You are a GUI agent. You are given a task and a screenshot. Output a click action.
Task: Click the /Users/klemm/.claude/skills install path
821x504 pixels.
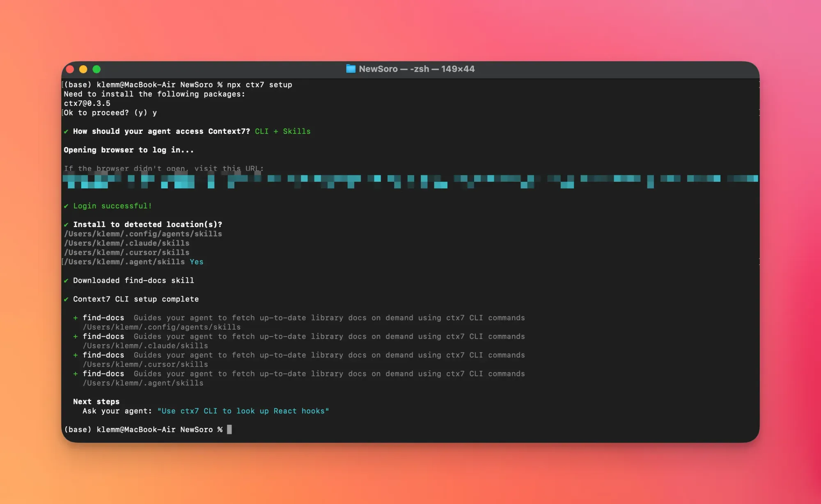pyautogui.click(x=126, y=243)
